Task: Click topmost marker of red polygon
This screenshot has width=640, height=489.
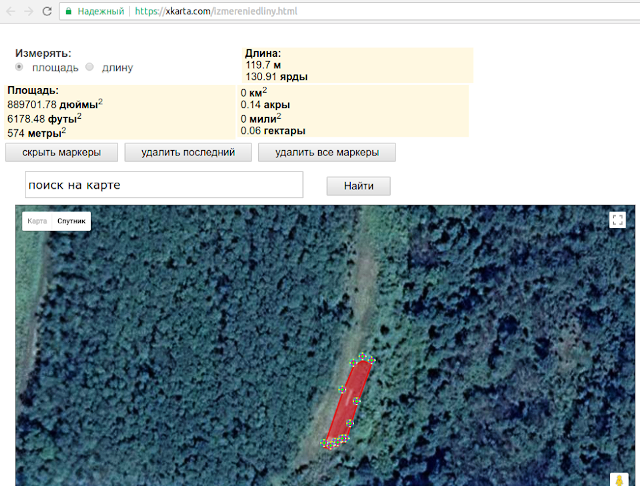Action: pyautogui.click(x=362, y=357)
